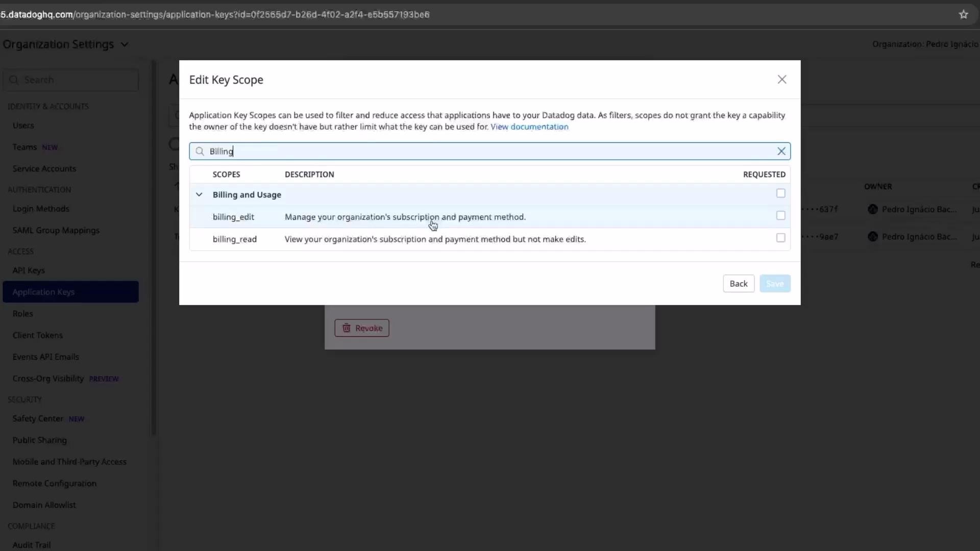Click the sidebar scrollbar
The height and width of the screenshot is (551, 980).
[x=153, y=248]
